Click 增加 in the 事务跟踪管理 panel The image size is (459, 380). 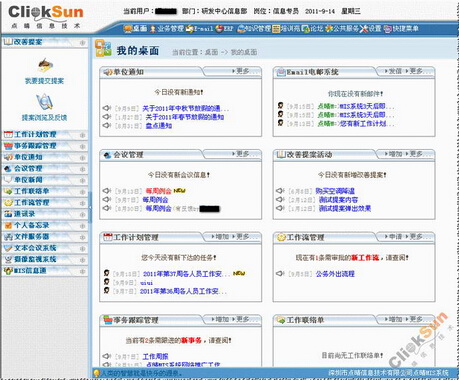pyautogui.click(x=220, y=319)
